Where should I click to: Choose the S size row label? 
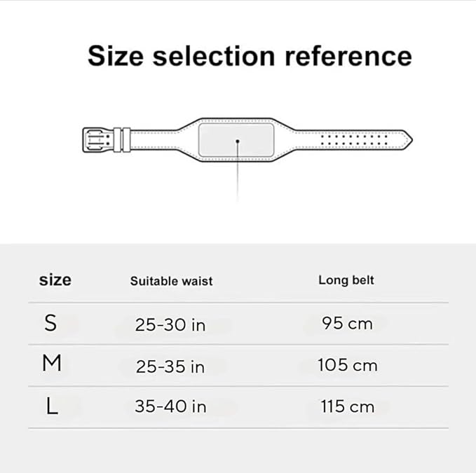pyautogui.click(x=50, y=323)
